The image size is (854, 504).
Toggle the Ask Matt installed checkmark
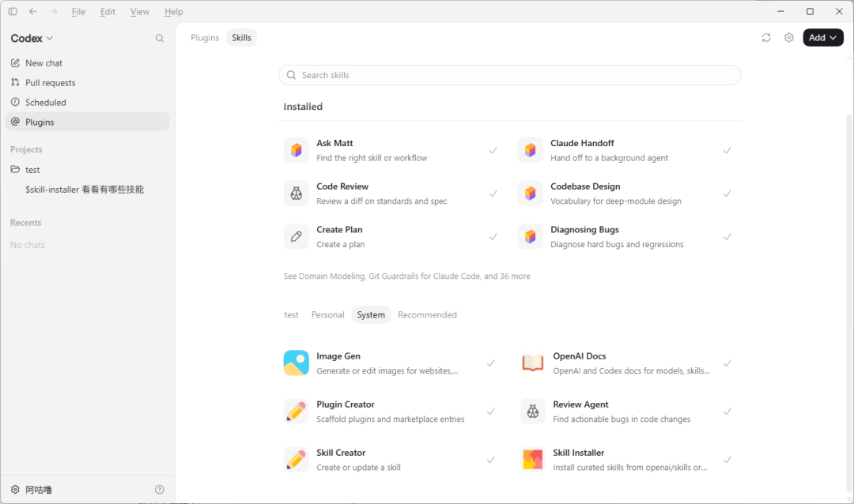point(493,150)
